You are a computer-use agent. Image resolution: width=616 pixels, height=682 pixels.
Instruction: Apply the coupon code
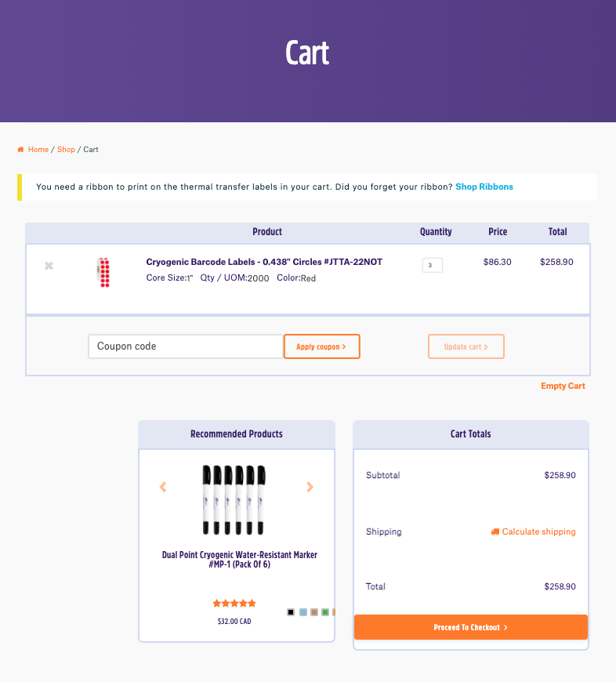[x=321, y=346]
